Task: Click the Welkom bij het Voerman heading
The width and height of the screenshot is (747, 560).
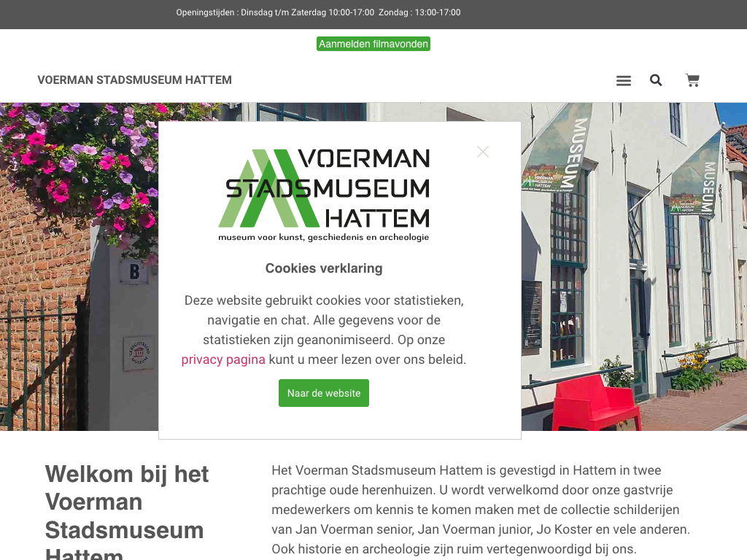Action: [127, 510]
